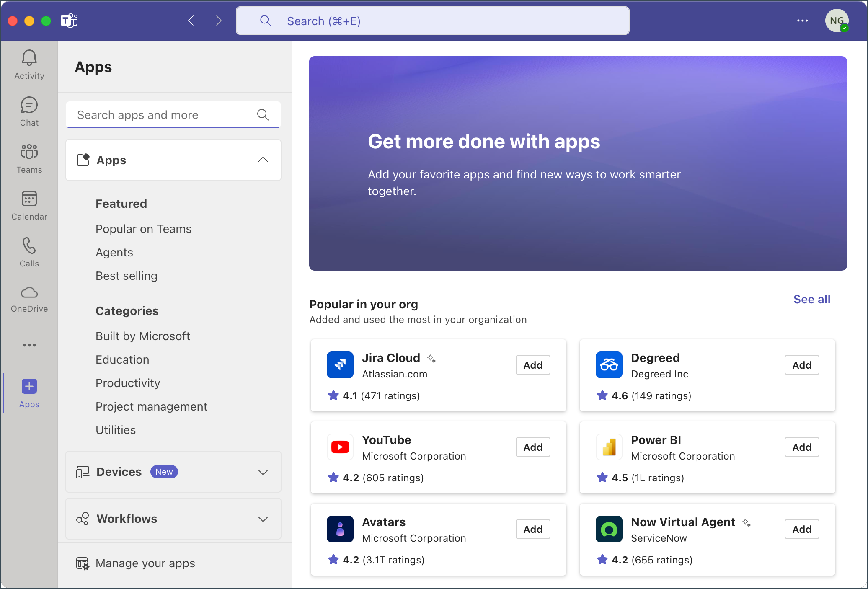Expand the Workflows section chevron
This screenshot has width=868, height=589.
click(x=263, y=519)
